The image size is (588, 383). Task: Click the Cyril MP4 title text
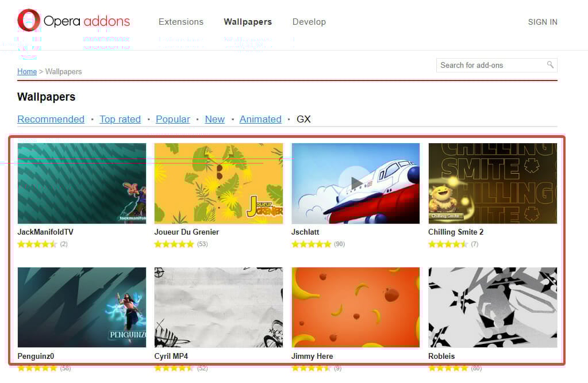[x=171, y=356]
